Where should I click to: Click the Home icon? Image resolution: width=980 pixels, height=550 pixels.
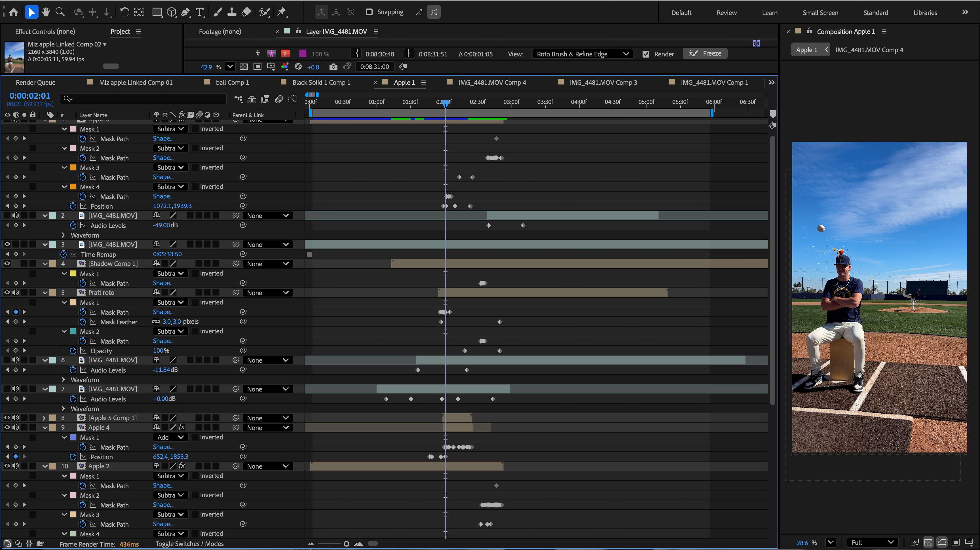[x=14, y=12]
